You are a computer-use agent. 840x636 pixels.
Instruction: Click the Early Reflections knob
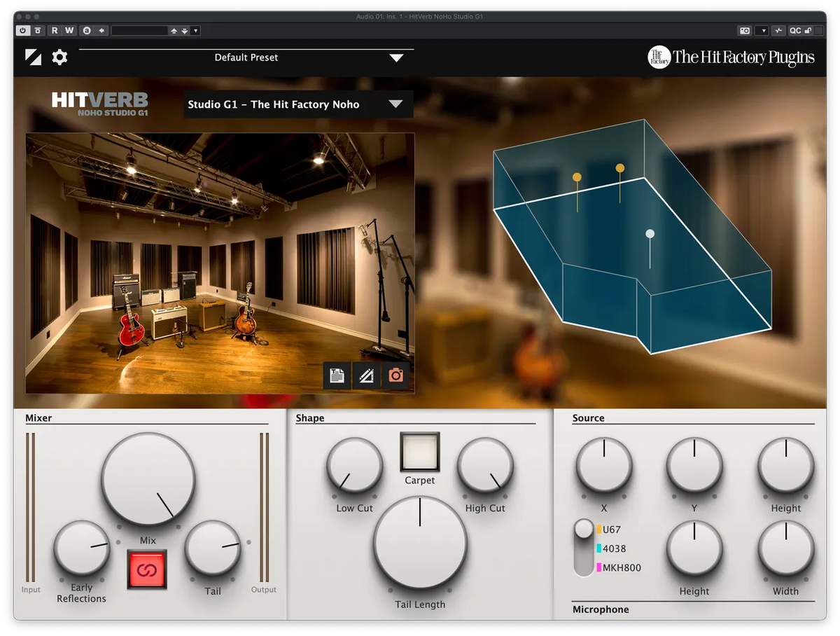tap(82, 548)
